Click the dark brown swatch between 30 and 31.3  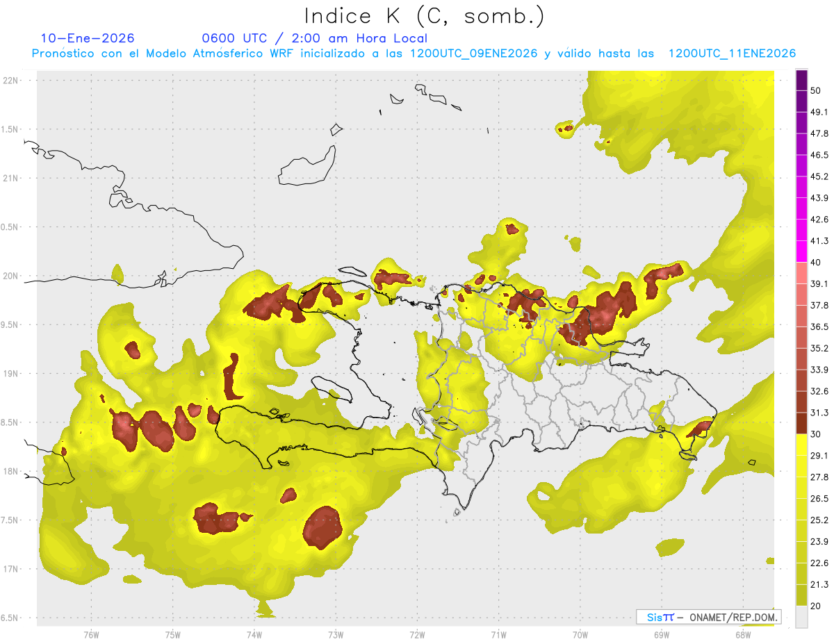(x=801, y=423)
